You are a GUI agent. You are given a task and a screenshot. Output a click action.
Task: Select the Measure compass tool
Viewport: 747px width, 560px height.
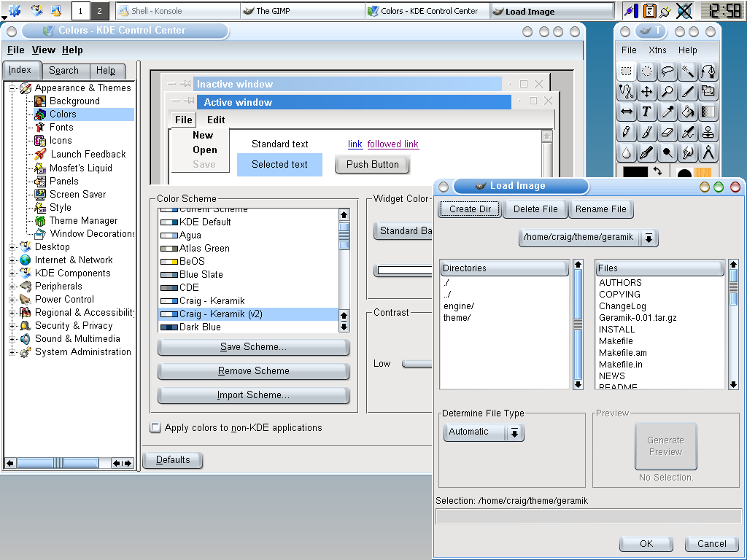[708, 153]
